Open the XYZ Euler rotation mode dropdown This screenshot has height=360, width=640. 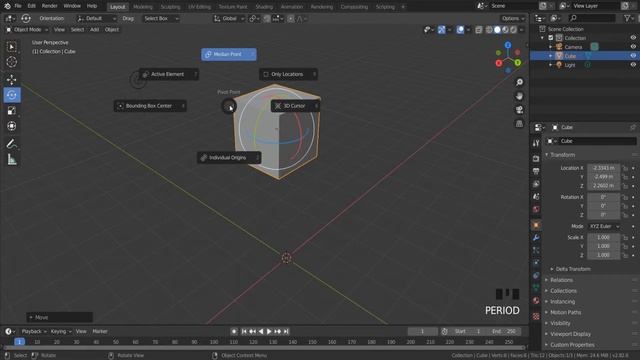point(604,226)
